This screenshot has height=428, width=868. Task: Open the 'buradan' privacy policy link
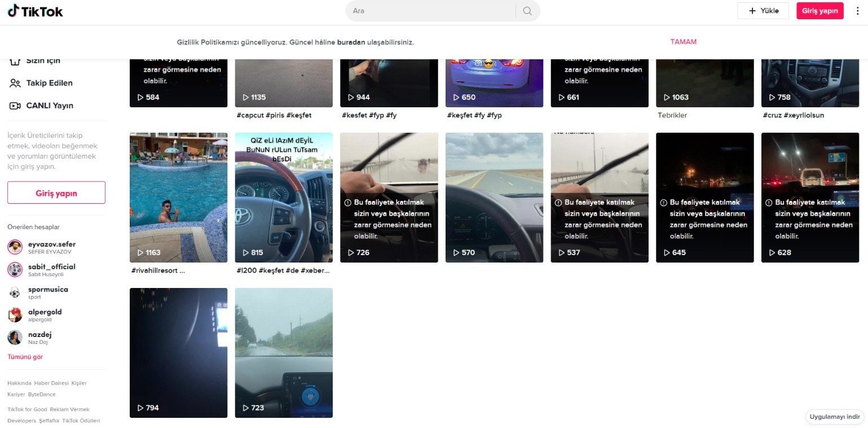351,42
